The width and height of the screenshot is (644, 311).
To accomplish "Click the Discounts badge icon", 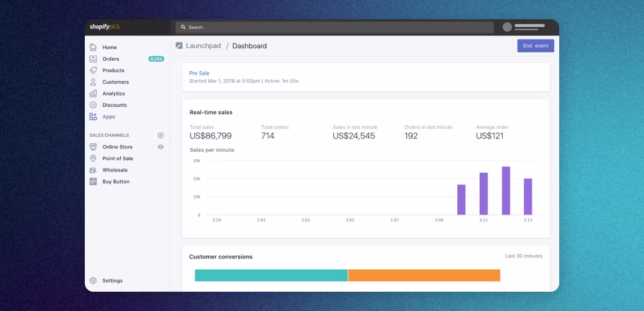I will pos(93,105).
